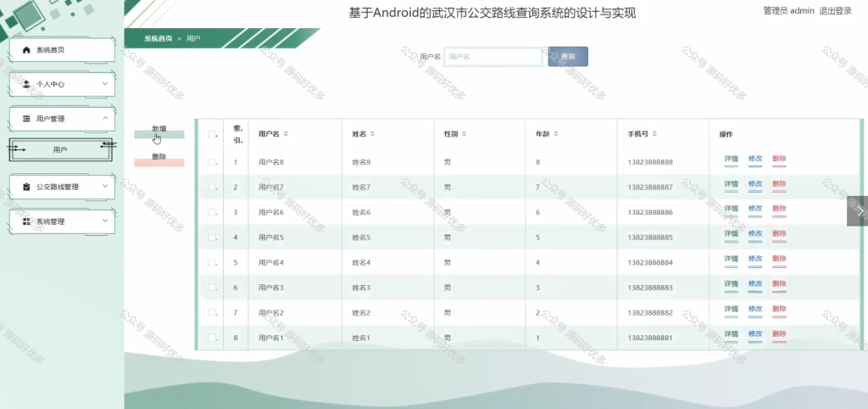Click phone number 13823888888
Viewport: 868px width, 409px height.
pyautogui.click(x=650, y=162)
